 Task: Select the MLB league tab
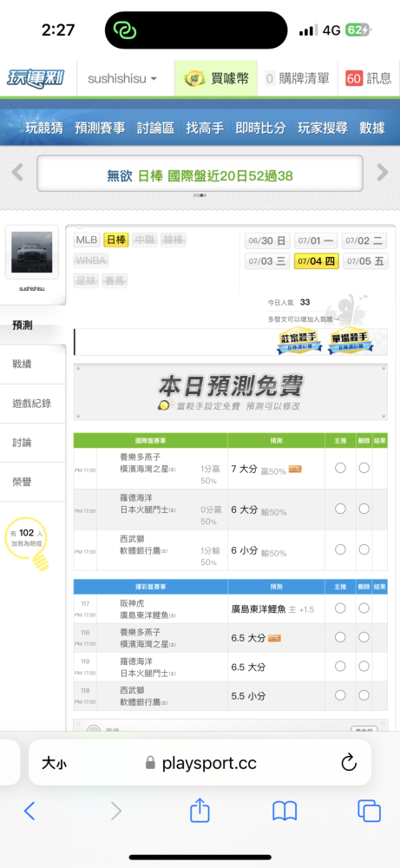pyautogui.click(x=87, y=240)
